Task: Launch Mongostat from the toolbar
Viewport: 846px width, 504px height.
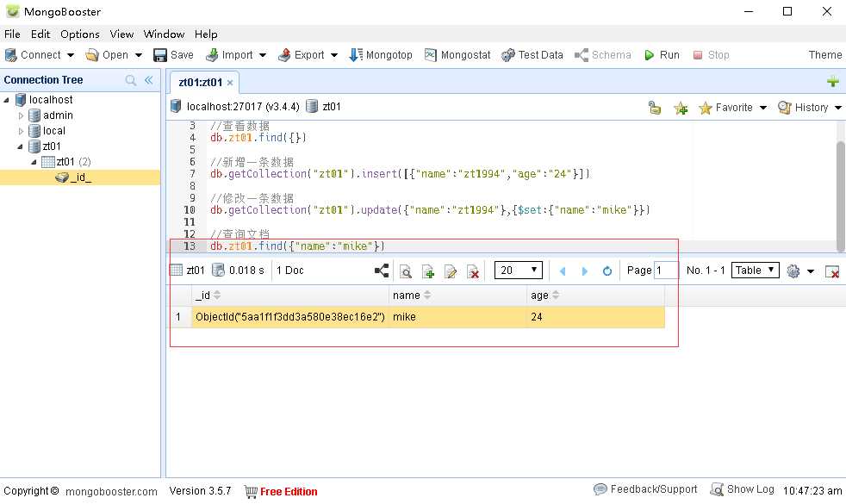Action: pos(457,55)
